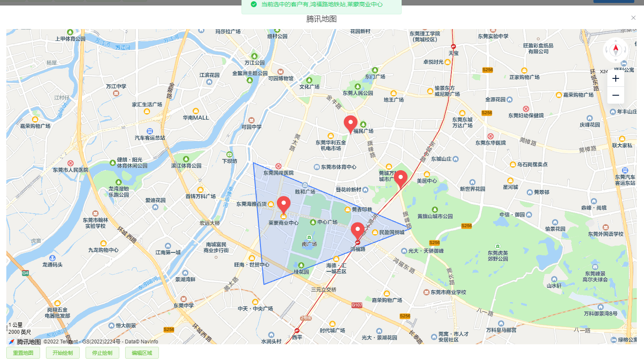Click the 编辑区域 button
Viewport: 644px width, 359px height.
click(142, 353)
